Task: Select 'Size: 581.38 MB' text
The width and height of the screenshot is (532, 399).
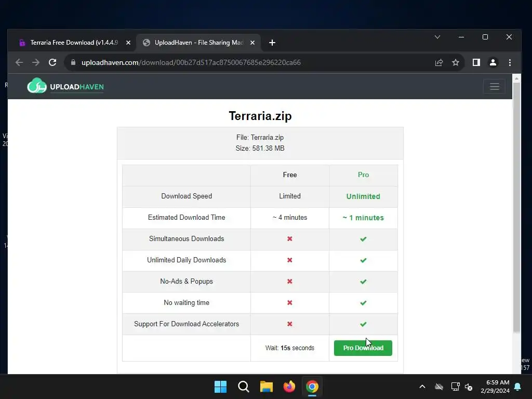Action: click(260, 148)
